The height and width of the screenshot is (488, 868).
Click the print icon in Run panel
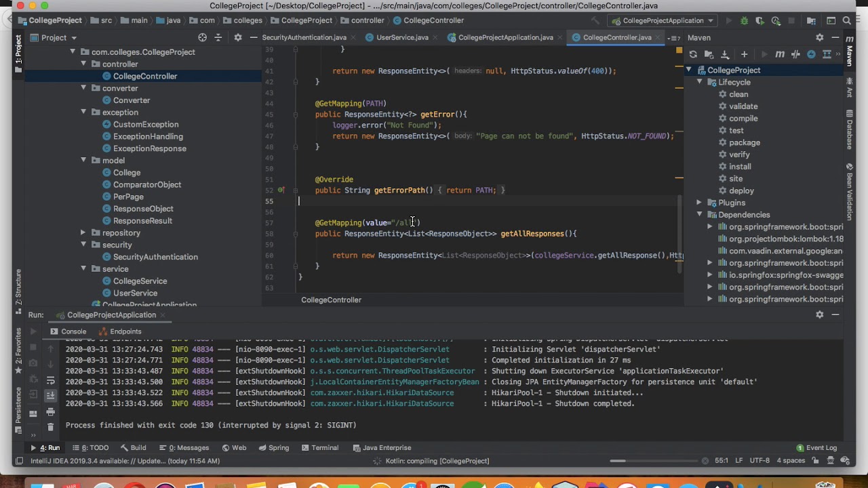point(50,412)
